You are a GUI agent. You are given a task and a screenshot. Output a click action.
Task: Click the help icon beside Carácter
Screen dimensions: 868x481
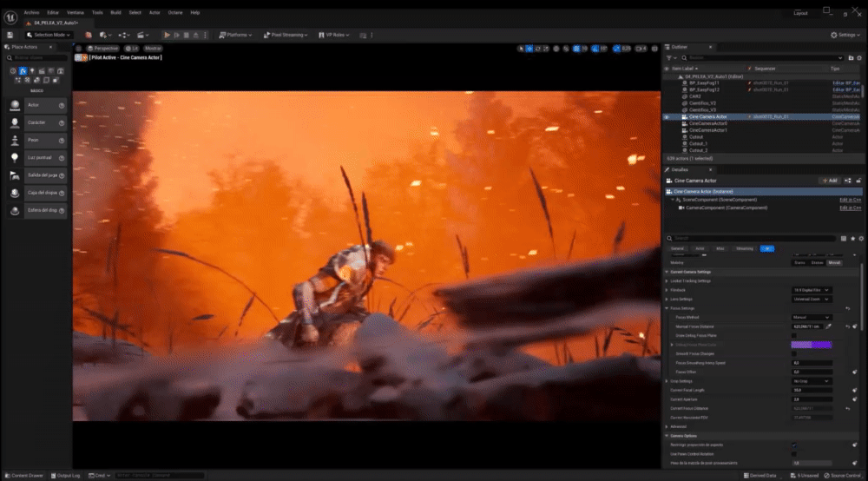point(62,123)
